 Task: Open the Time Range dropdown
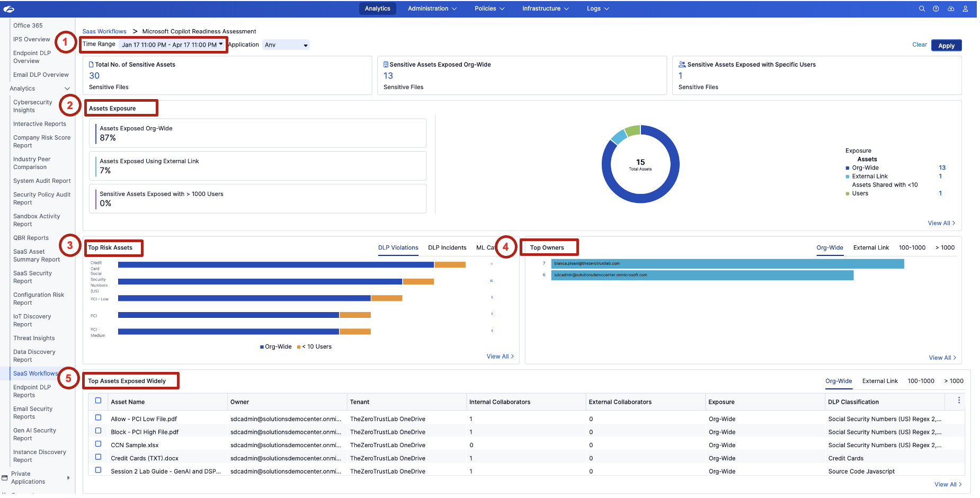coord(172,45)
